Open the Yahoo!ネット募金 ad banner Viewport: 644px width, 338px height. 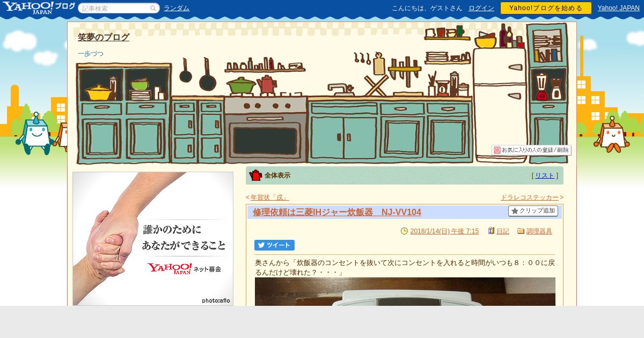(x=153, y=239)
